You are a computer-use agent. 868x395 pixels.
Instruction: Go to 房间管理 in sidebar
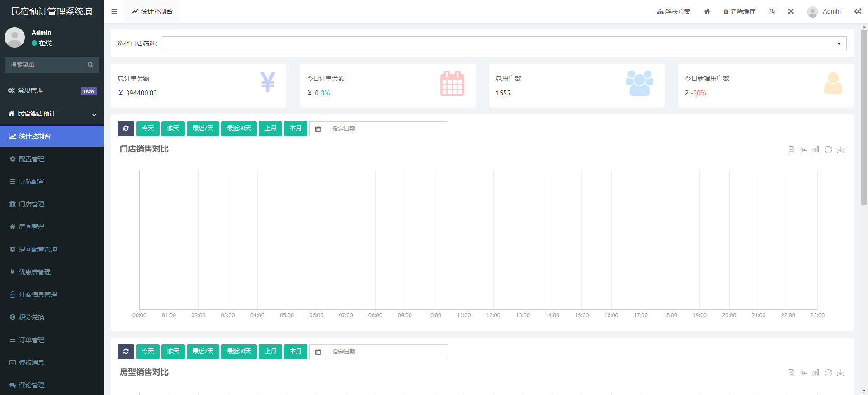click(x=32, y=227)
